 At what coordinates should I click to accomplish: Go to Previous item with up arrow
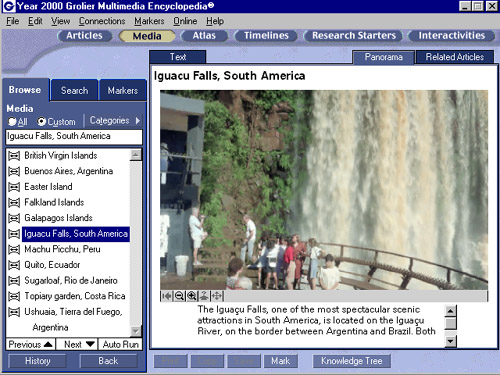point(31,344)
